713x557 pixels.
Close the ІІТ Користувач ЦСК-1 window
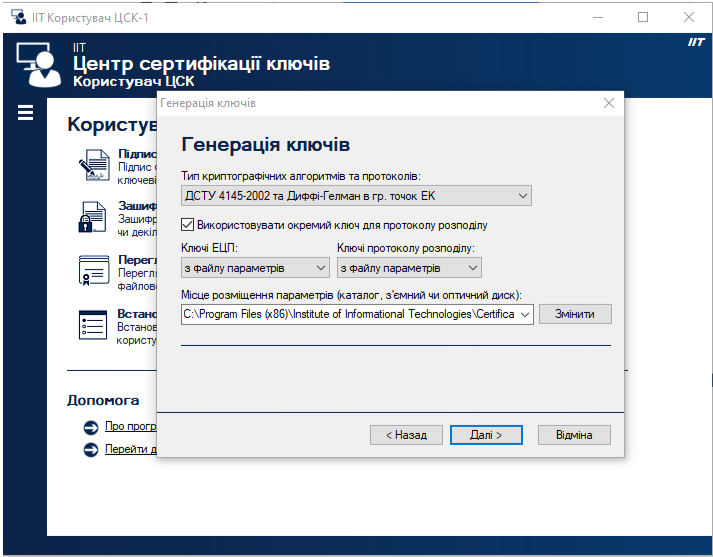689,17
